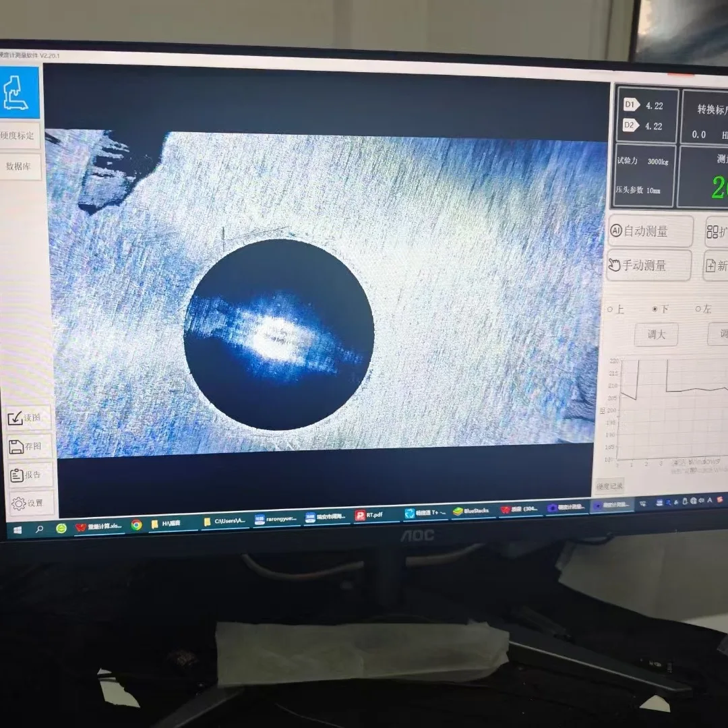Click the D1 value 4.22

click(654, 106)
